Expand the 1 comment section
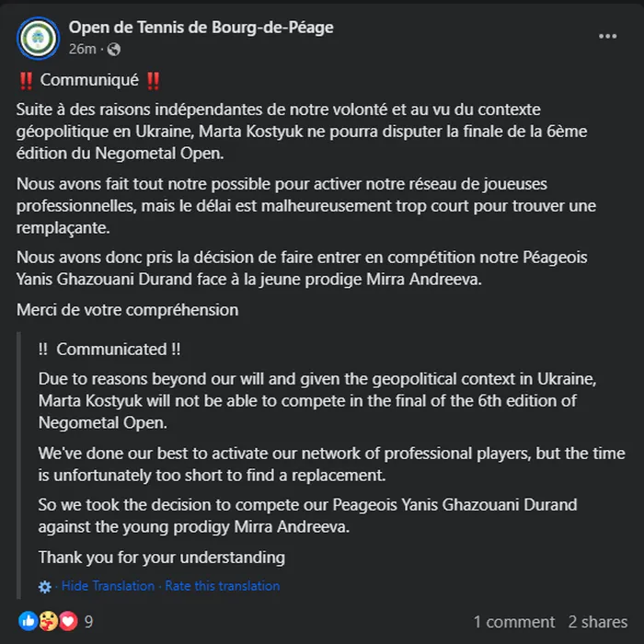 (513, 622)
